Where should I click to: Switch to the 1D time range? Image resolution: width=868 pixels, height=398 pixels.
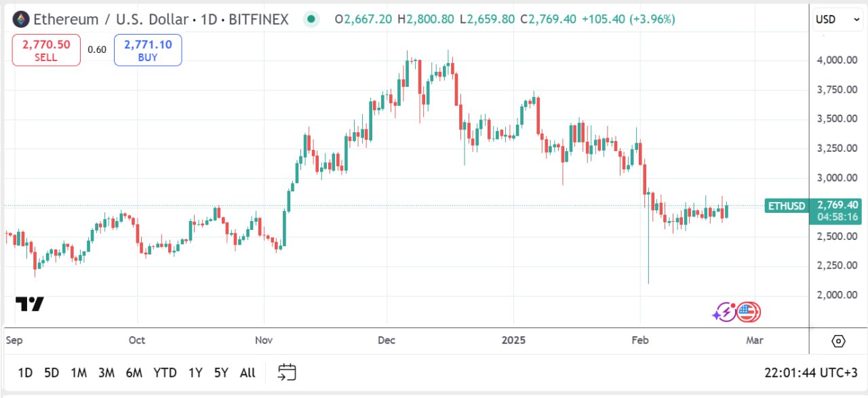click(25, 372)
